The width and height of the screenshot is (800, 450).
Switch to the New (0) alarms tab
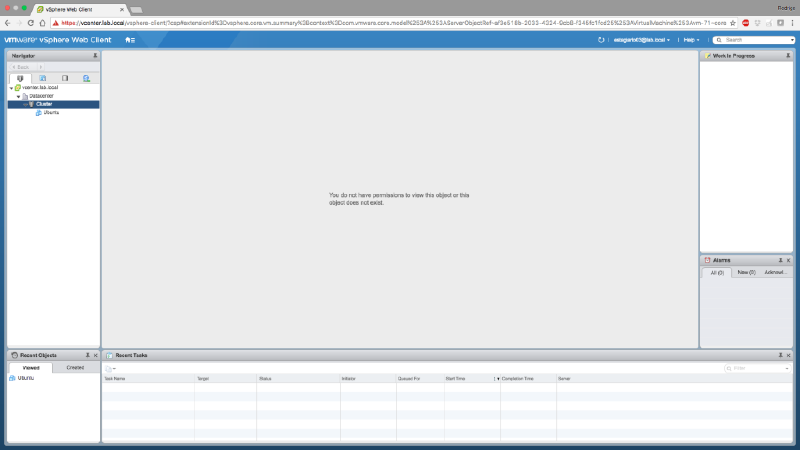coord(745,272)
